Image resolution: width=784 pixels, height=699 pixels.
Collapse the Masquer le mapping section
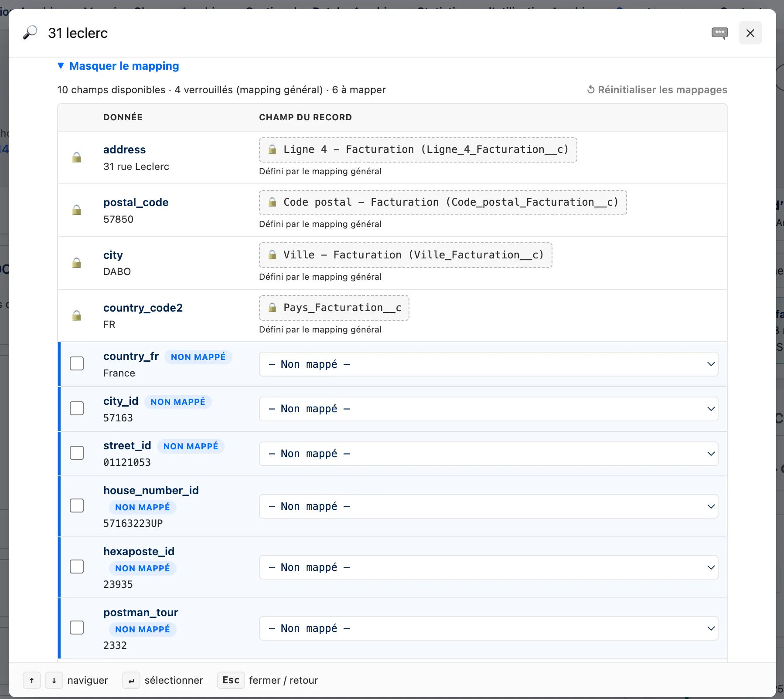pyautogui.click(x=118, y=66)
